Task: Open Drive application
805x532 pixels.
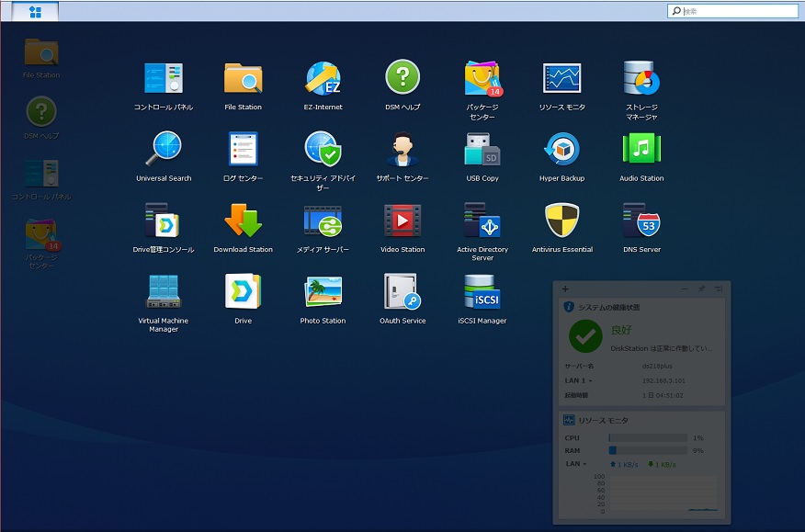Action: point(243,291)
